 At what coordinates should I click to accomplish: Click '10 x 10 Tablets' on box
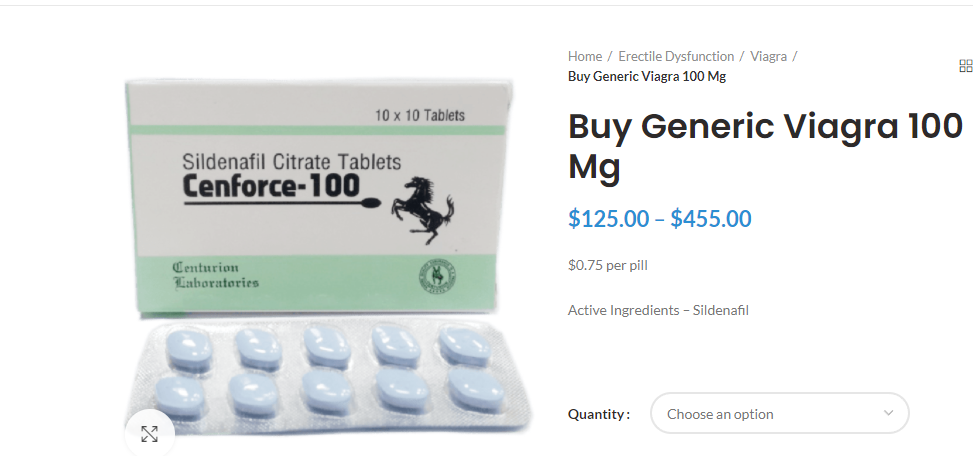(x=419, y=115)
